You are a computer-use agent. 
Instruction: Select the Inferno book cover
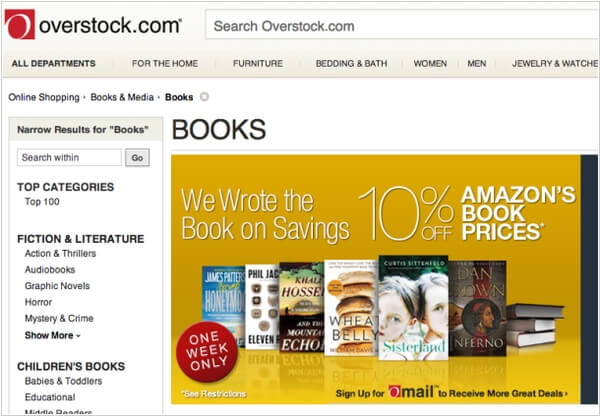point(478,308)
